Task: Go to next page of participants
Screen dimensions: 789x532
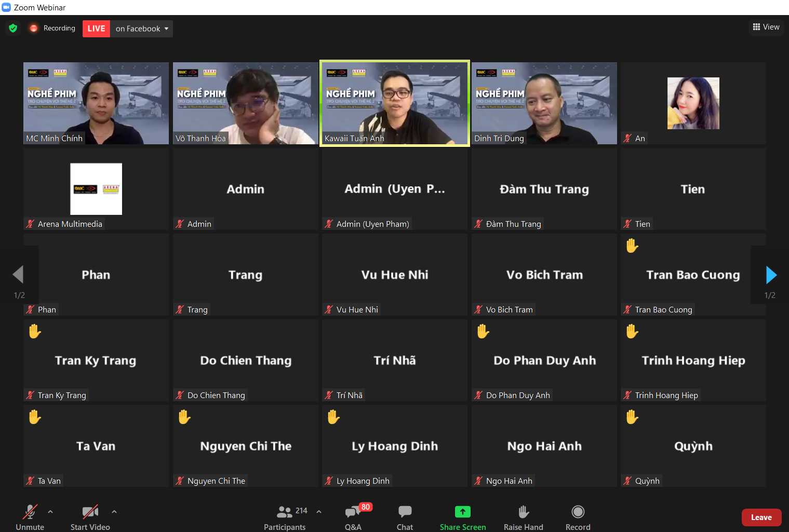Action: click(x=771, y=275)
